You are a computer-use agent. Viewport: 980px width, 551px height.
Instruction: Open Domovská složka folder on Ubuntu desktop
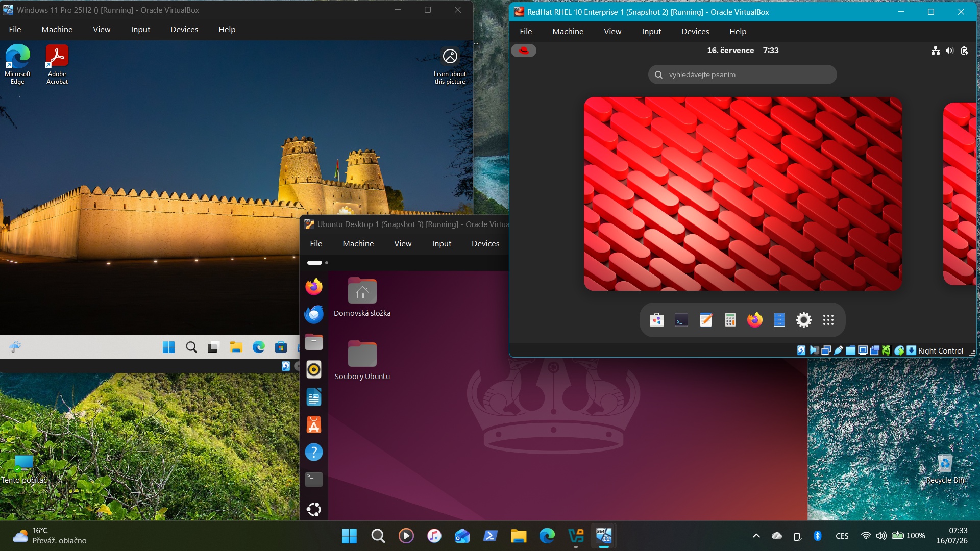(x=362, y=297)
